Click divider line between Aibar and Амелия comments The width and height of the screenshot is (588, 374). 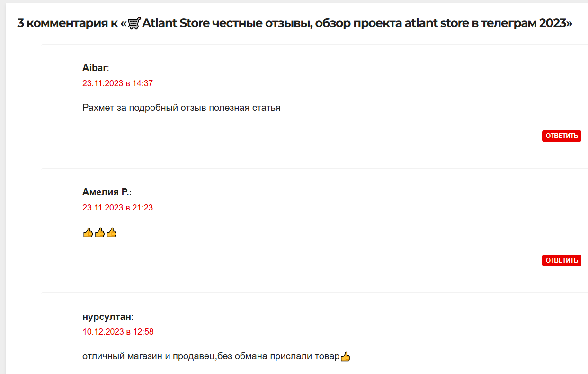click(312, 168)
